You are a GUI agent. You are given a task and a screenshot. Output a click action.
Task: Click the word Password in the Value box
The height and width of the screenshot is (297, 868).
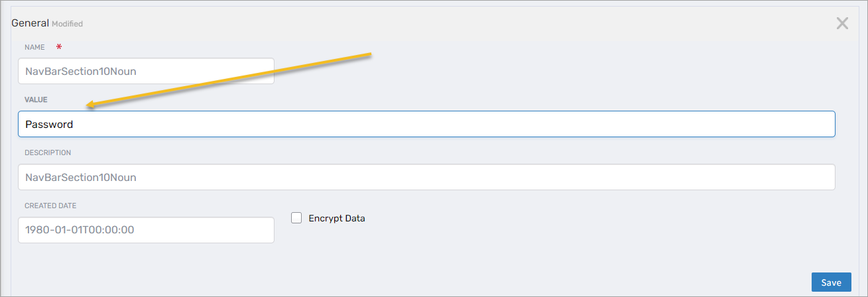[x=49, y=124]
